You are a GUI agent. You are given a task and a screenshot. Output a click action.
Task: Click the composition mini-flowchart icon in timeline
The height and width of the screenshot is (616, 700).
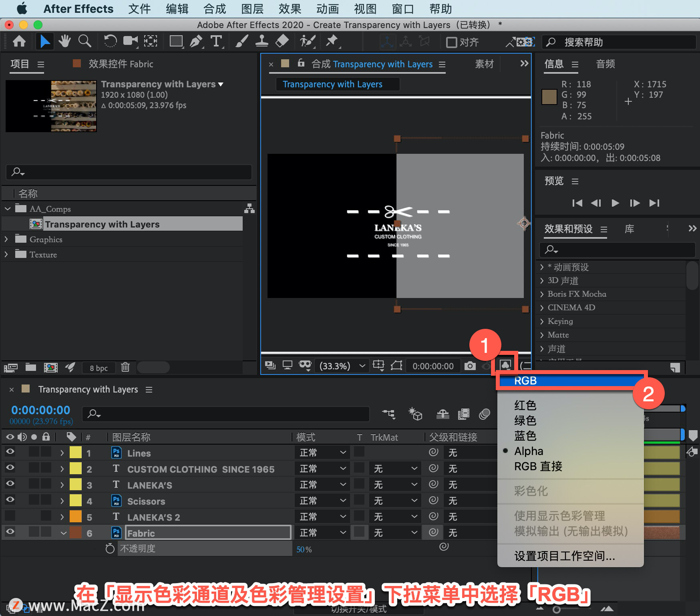tap(388, 414)
